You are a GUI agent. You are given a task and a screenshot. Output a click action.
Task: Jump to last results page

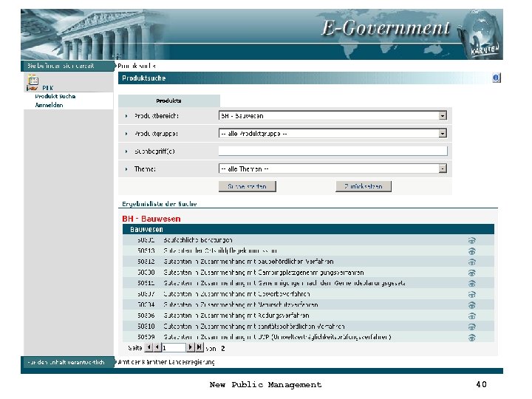click(199, 347)
